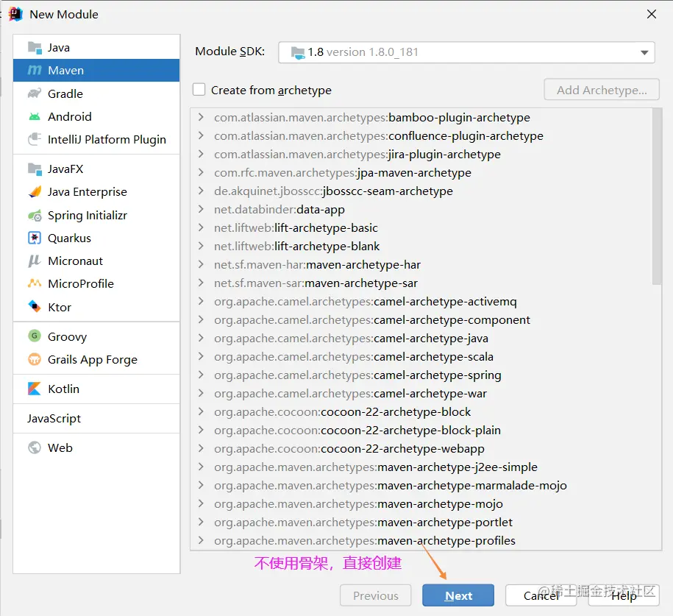Select Spring Initializr module type
The image size is (673, 616).
pyautogui.click(x=96, y=215)
